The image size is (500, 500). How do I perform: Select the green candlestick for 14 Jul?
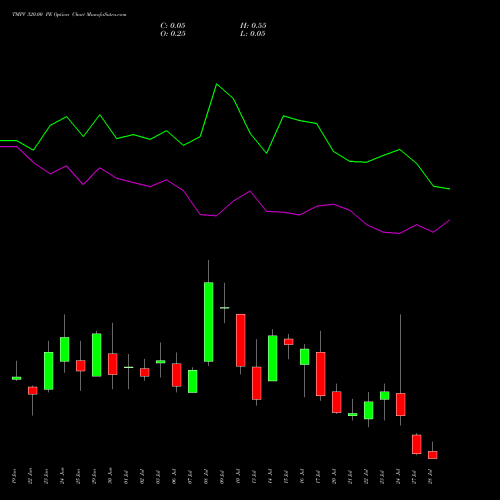[273, 358]
